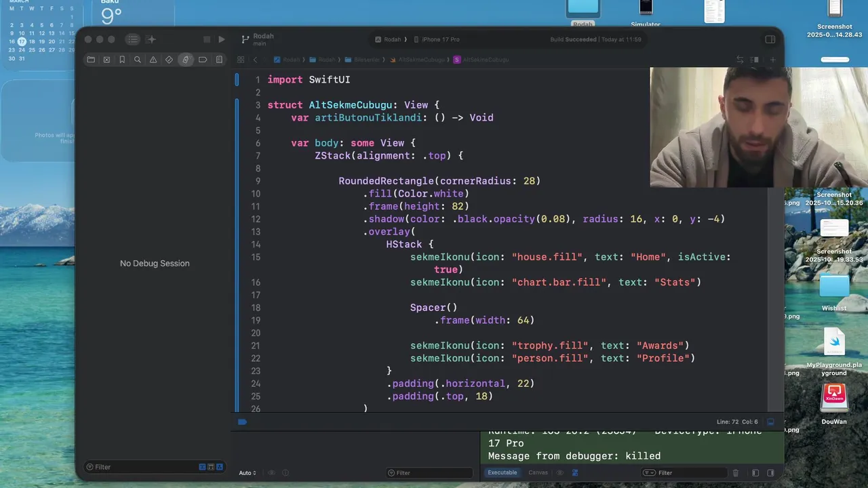Open the Project navigator folder icon
Image resolution: width=868 pixels, height=488 pixels.
coord(91,60)
